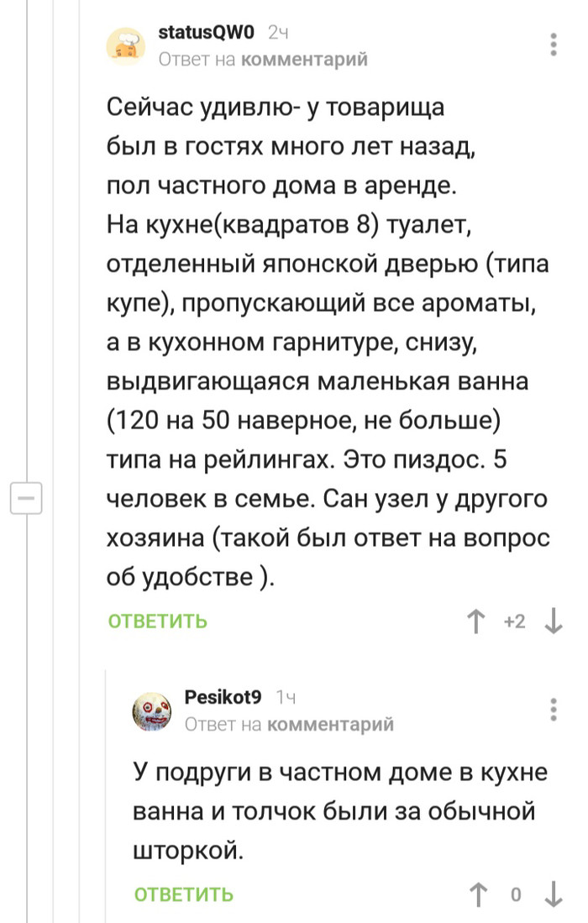588x923 pixels.
Task: Open statusQW0's avatar picture
Action: [126, 45]
